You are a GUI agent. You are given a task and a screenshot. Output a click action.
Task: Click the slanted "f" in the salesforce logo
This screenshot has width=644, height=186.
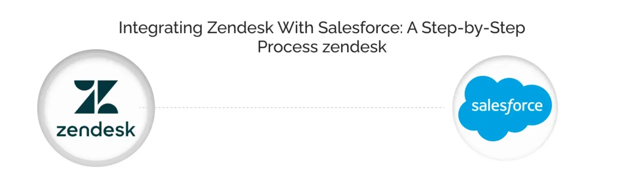click(509, 106)
